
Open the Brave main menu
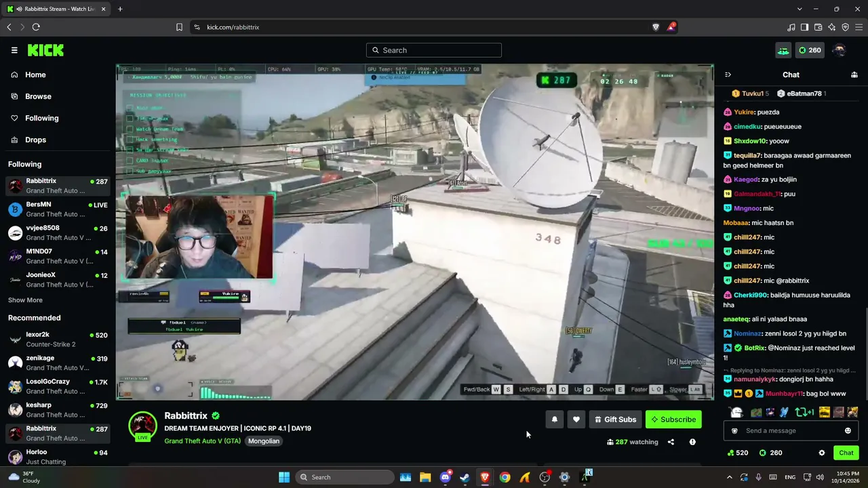[859, 27]
